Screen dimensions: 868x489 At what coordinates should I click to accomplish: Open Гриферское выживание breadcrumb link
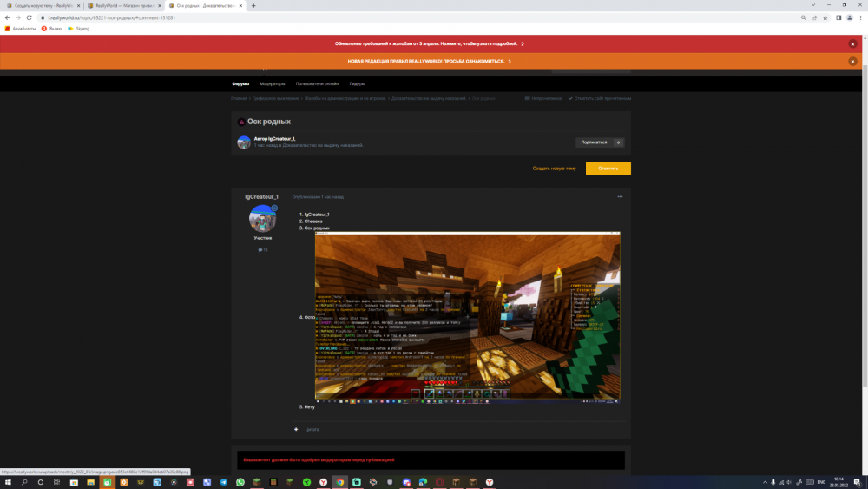pyautogui.click(x=276, y=98)
